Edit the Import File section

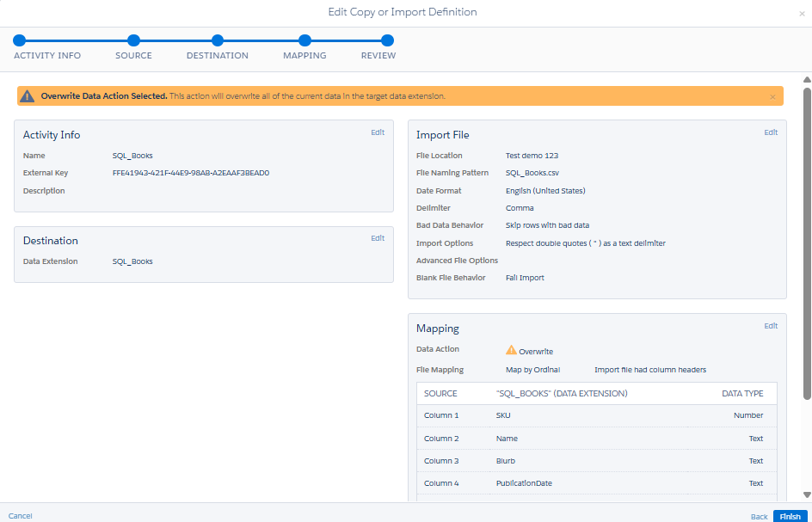point(771,132)
